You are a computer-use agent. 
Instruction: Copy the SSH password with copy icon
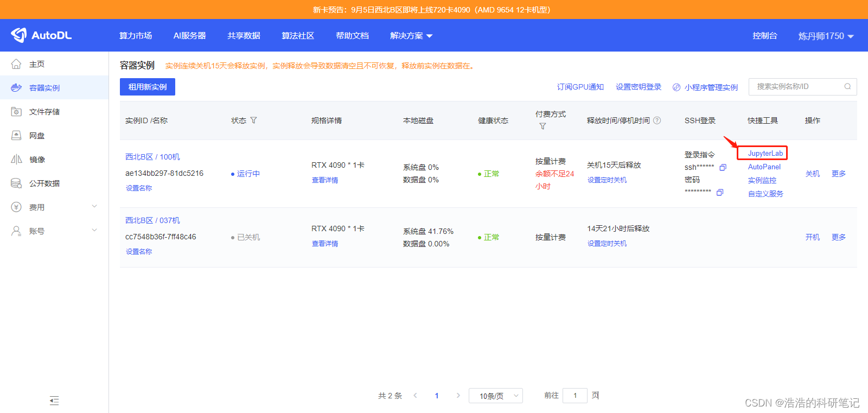pyautogui.click(x=720, y=193)
